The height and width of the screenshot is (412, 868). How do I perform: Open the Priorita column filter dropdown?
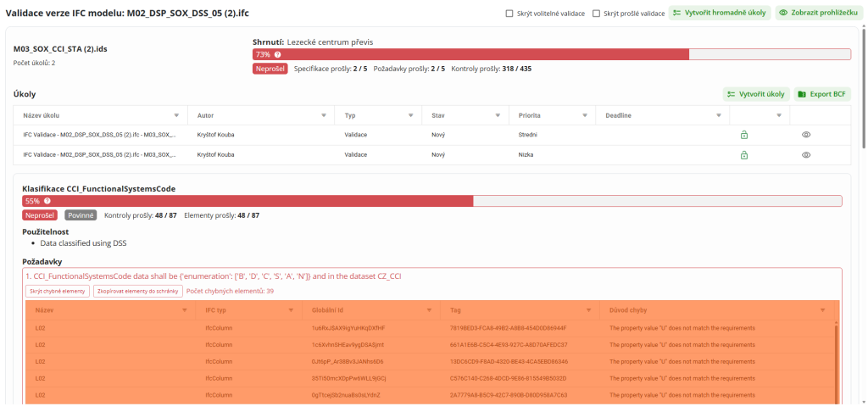[x=582, y=115]
